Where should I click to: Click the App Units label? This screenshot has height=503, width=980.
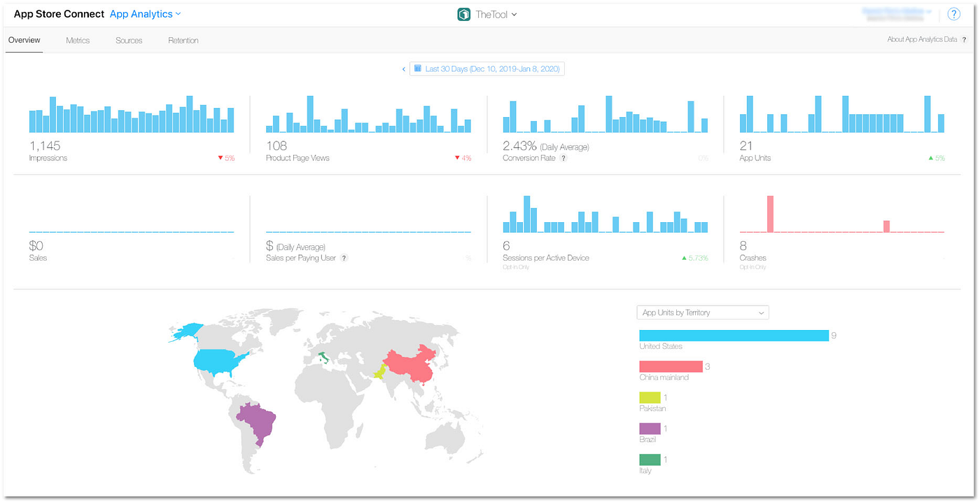coord(755,158)
